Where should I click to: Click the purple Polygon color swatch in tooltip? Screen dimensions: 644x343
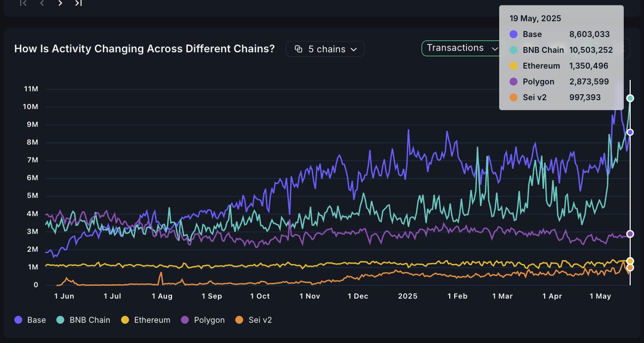point(514,81)
